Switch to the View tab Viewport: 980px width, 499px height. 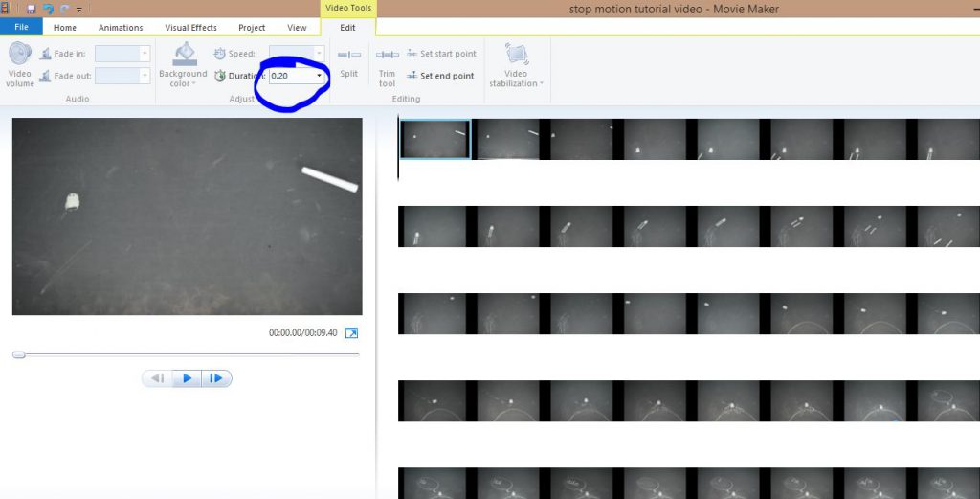297,28
